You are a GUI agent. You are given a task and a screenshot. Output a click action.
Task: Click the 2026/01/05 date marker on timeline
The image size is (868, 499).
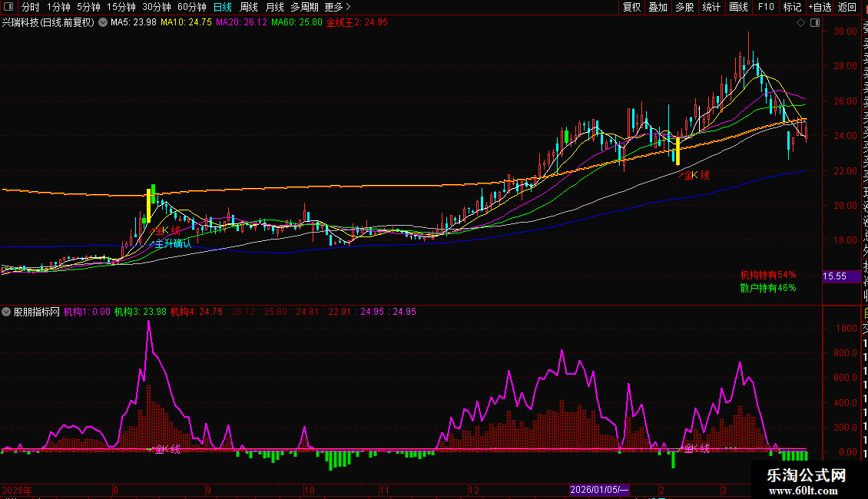[x=599, y=490]
